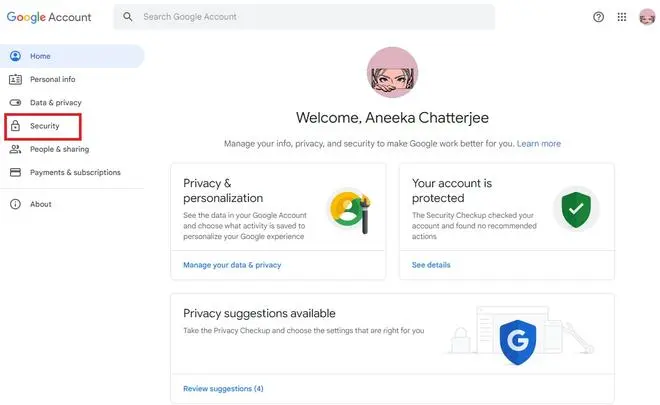The width and height of the screenshot is (660, 405).
Task: Click the Security lock icon
Action: [x=15, y=126]
